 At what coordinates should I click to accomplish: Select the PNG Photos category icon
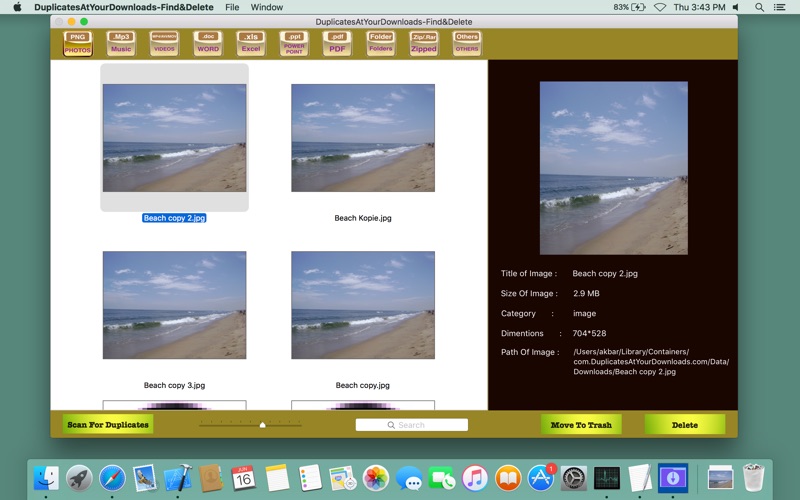pyautogui.click(x=78, y=43)
